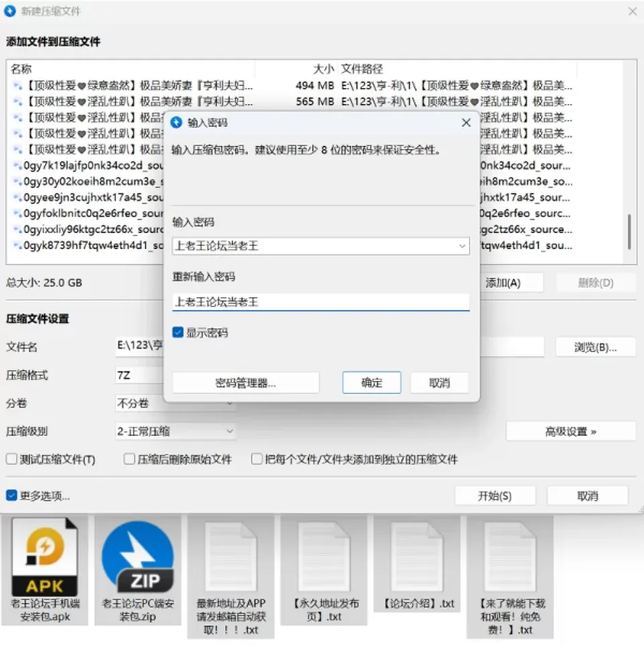Select the document icon of 【论坛介绍】.txt
Viewport: 644px width, 645px height.
[x=417, y=556]
